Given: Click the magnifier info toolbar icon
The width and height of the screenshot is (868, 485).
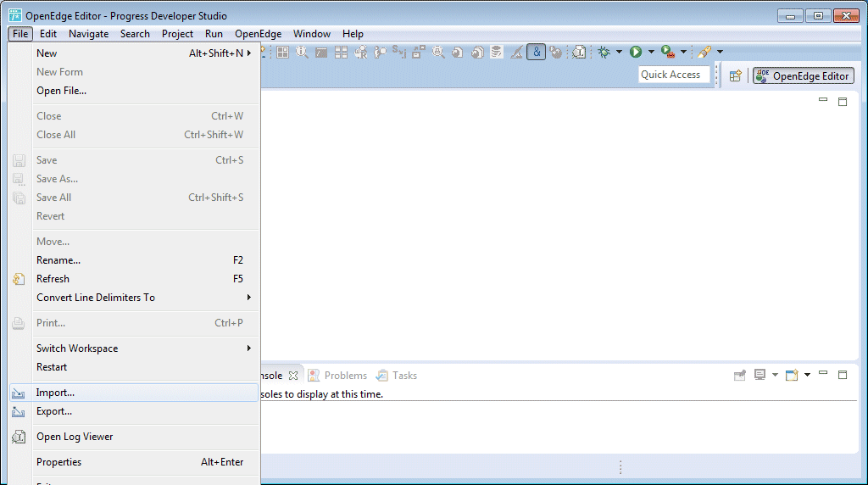Looking at the screenshot, I should [303, 53].
